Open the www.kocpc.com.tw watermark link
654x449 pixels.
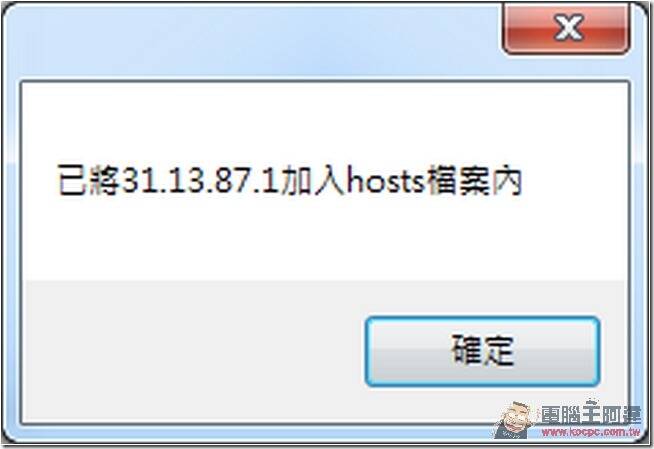point(591,432)
